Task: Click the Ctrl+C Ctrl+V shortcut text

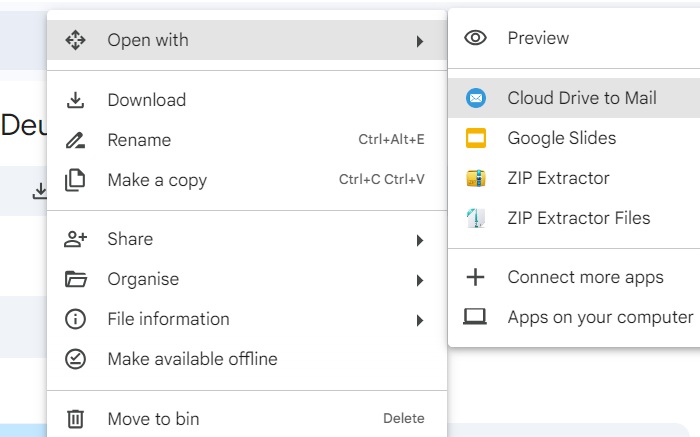Action: (382, 179)
